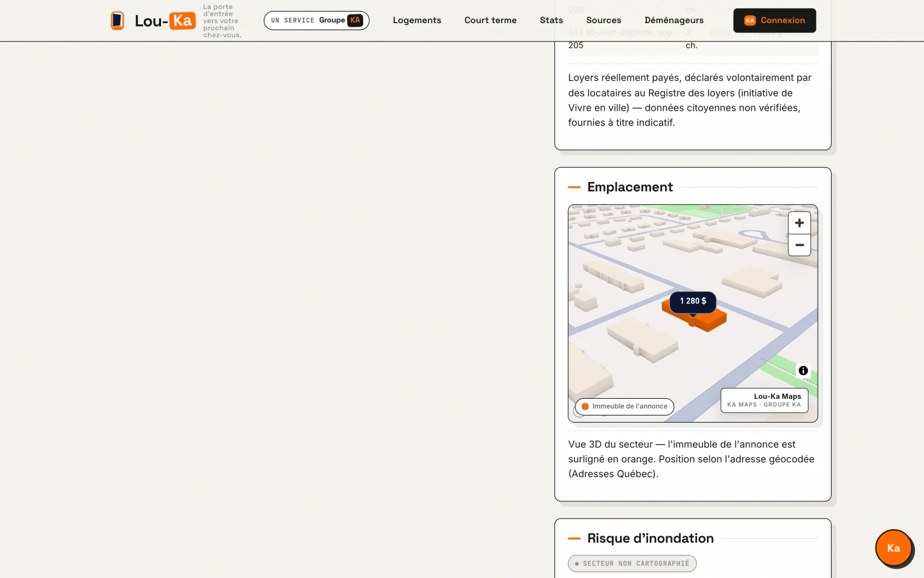Click the Emplacement section heading
Screen dimensions: 924x578
(630, 187)
